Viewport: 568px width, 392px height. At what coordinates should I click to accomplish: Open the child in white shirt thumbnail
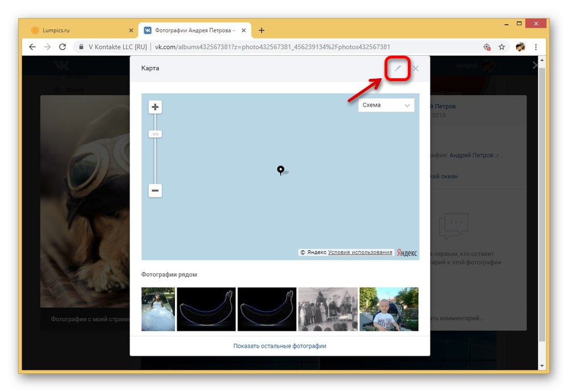[389, 309]
